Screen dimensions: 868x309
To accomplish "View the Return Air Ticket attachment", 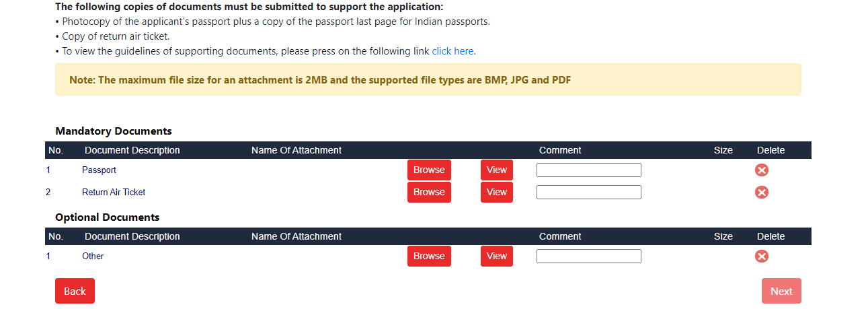I will pos(497,192).
